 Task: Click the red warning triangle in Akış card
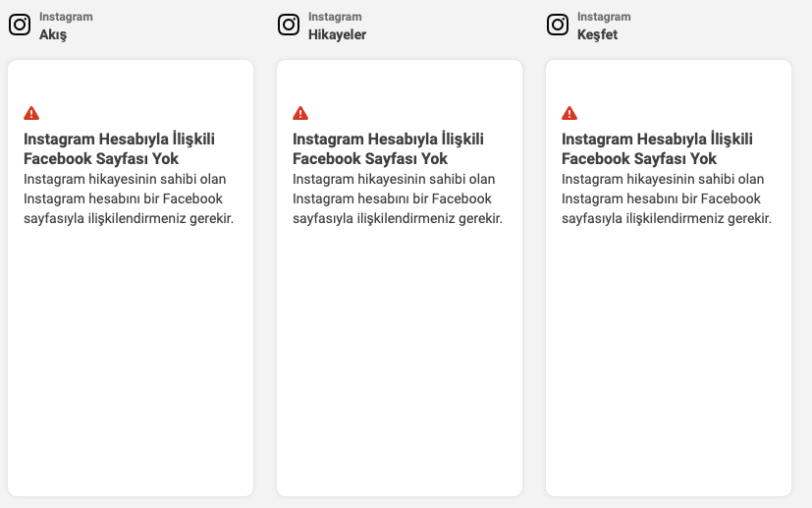coord(31,113)
